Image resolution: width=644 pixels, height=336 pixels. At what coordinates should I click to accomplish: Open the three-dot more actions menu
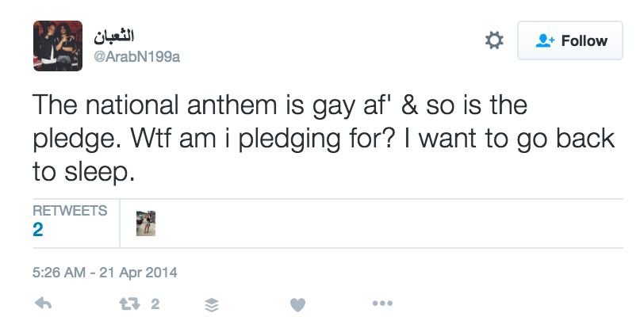point(382,304)
